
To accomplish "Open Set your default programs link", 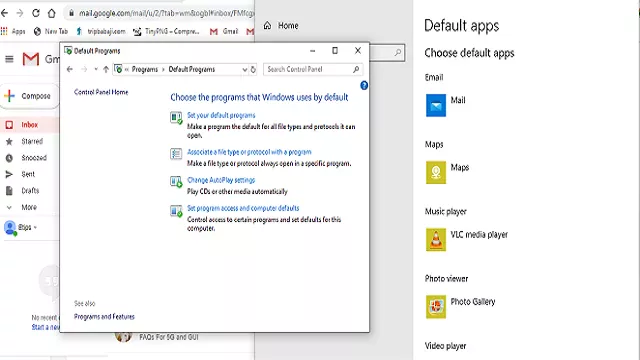I will [x=221, y=116].
